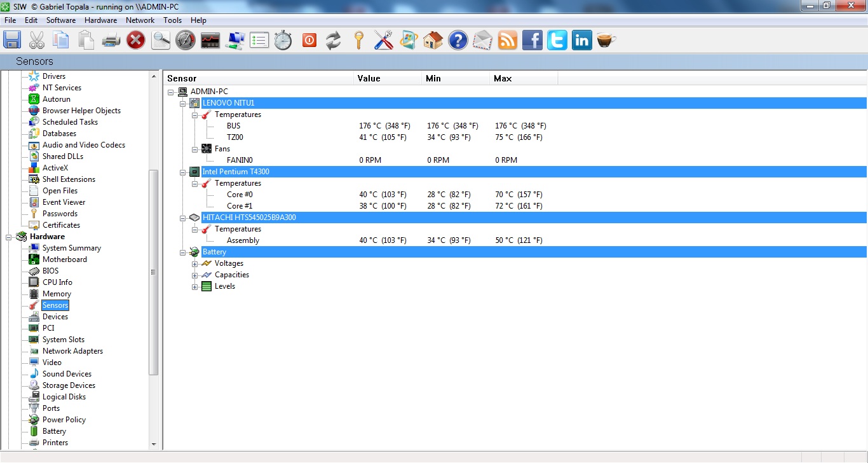The image size is (868, 463).
Task: Click the stopwatch toolbar icon
Action: 283,40
